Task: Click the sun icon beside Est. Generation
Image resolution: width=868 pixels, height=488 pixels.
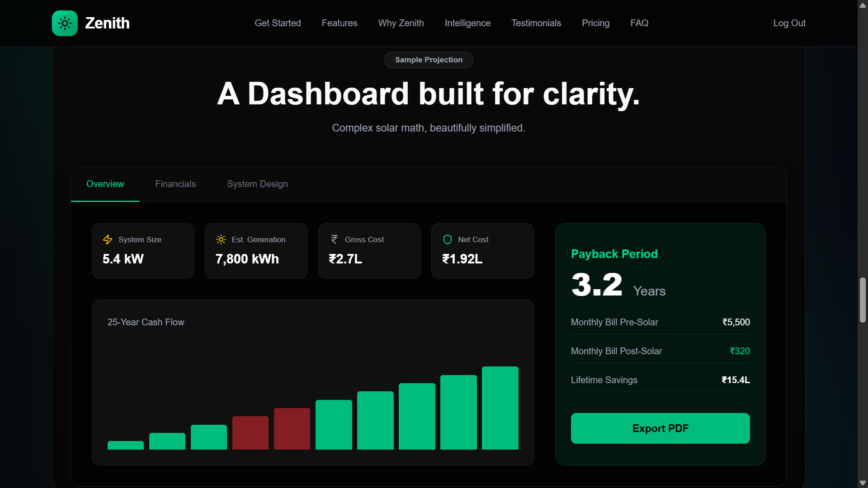Action: point(221,239)
